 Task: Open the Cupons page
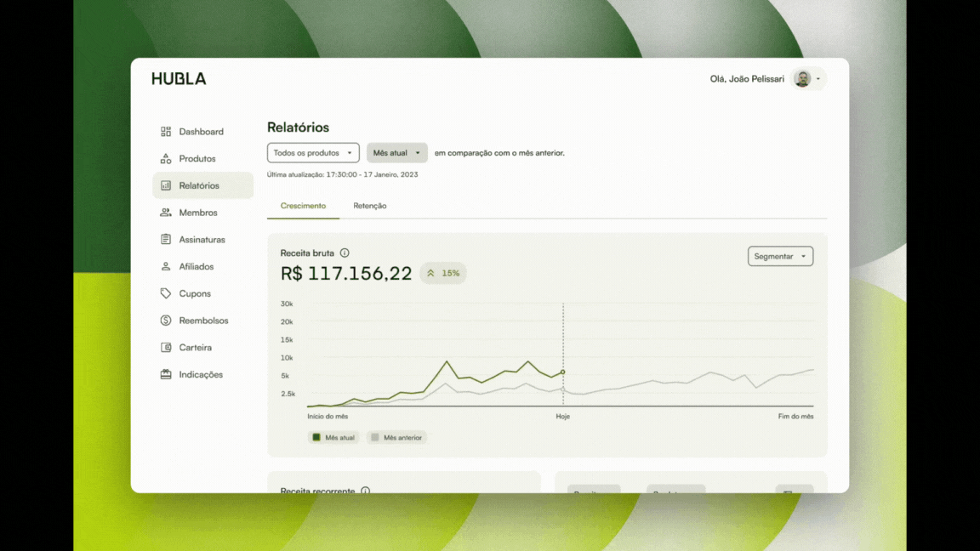pyautogui.click(x=202, y=293)
